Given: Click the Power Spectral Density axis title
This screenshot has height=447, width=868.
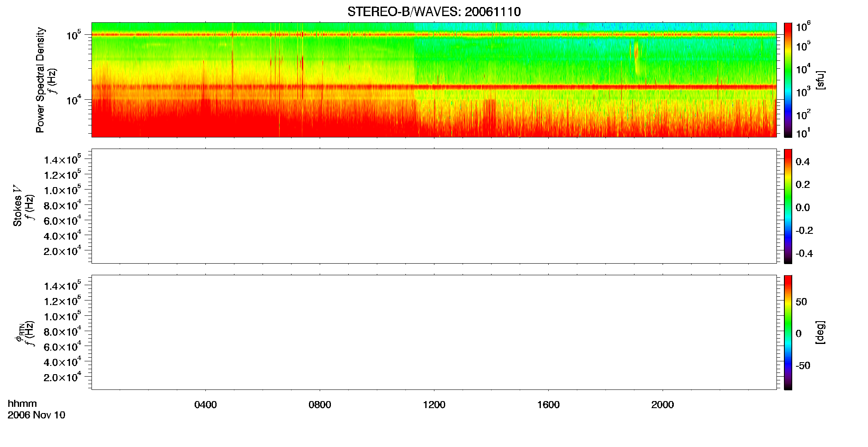Looking at the screenshot, I should [40, 80].
